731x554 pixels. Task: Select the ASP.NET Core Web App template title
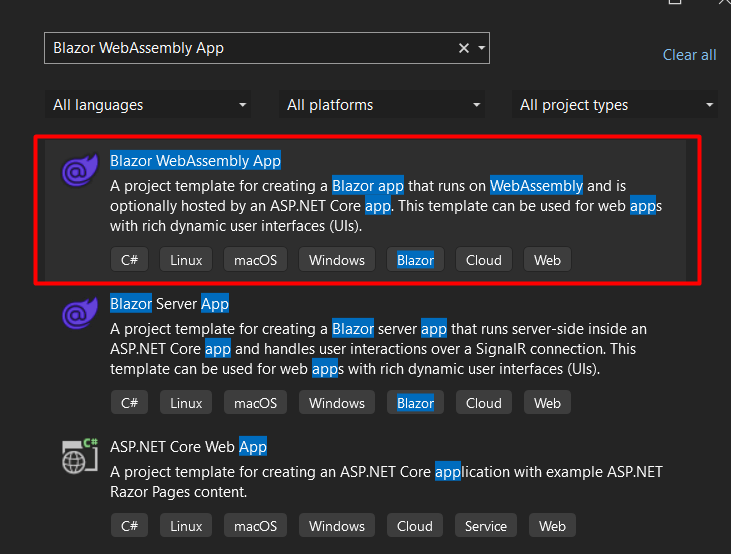(x=188, y=447)
